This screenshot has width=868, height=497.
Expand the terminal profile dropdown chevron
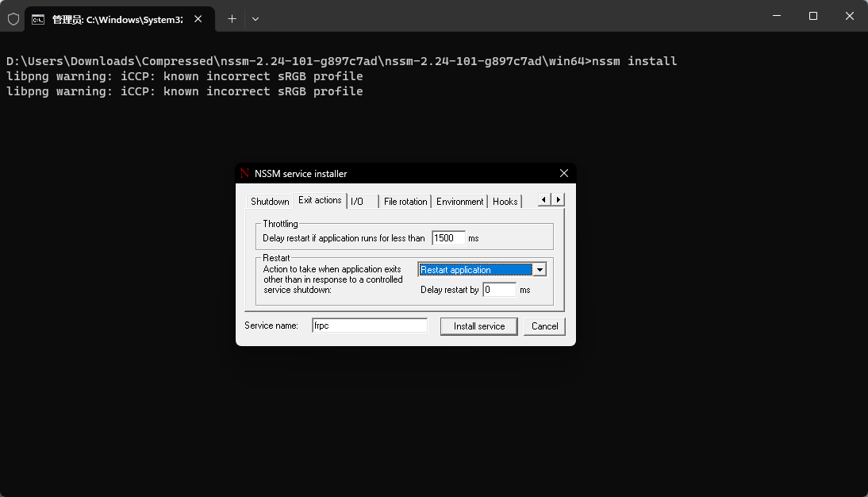(x=255, y=19)
